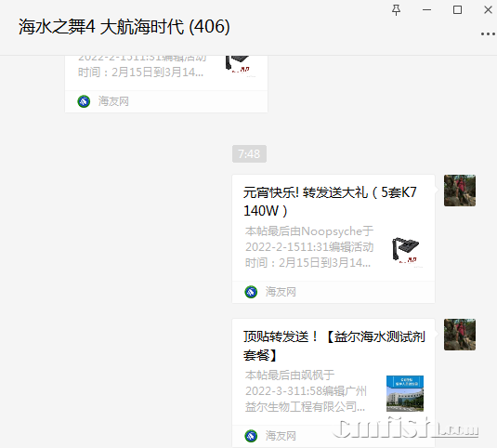Click the 海友网 label under 益尔 card

[281, 436]
